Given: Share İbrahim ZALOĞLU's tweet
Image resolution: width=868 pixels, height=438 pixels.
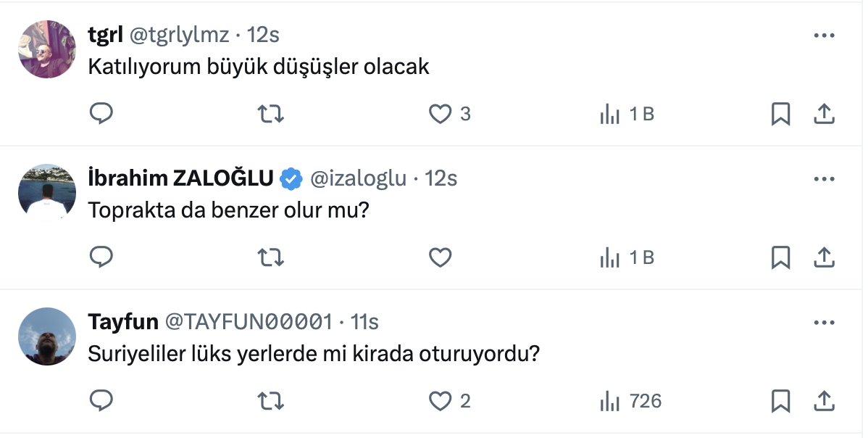Looking at the screenshot, I should pos(825,257).
